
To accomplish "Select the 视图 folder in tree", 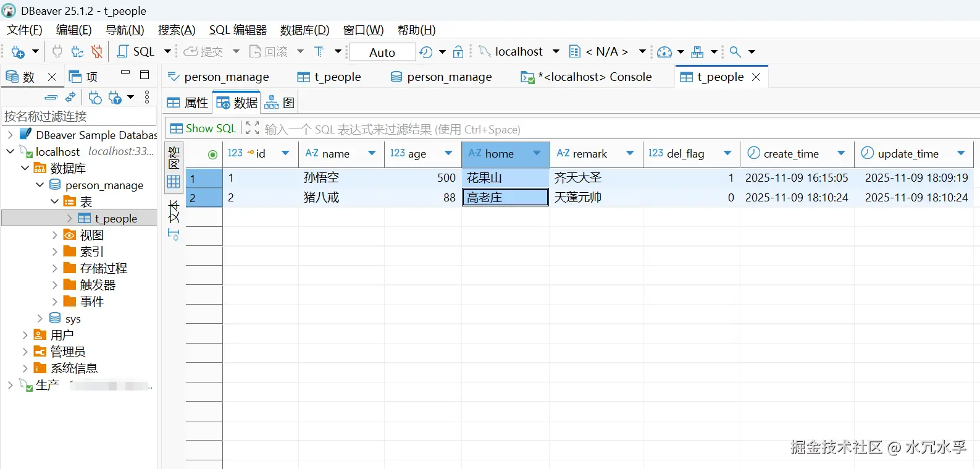I will [x=91, y=235].
